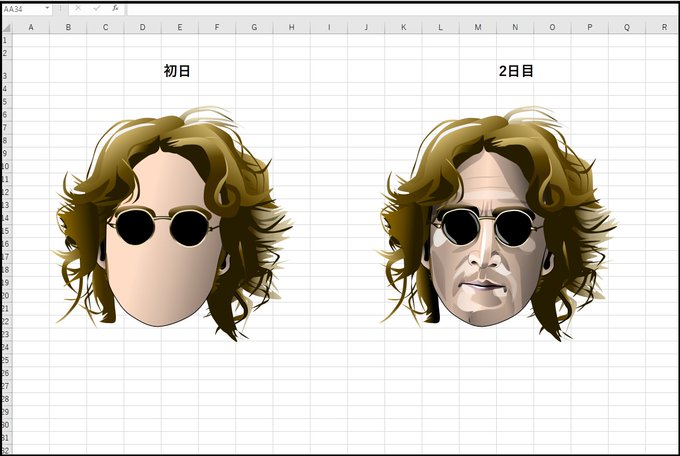
Task: Select row 28 header
Action: coord(6,399)
